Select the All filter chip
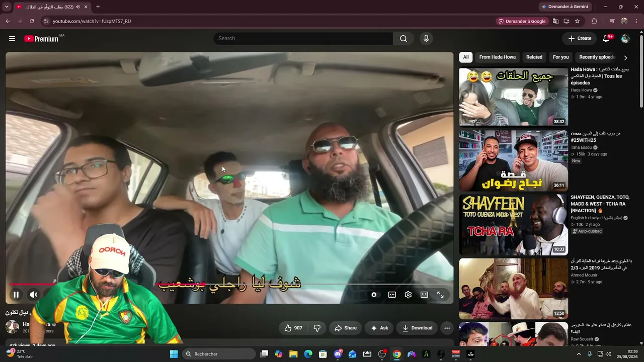 [x=466, y=57]
